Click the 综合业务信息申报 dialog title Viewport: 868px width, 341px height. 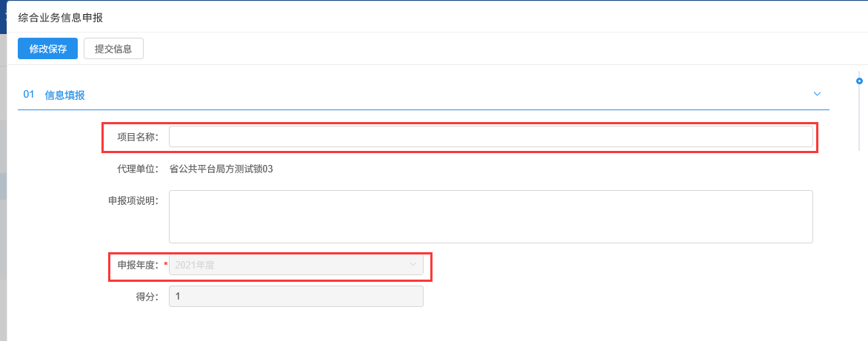(x=65, y=16)
